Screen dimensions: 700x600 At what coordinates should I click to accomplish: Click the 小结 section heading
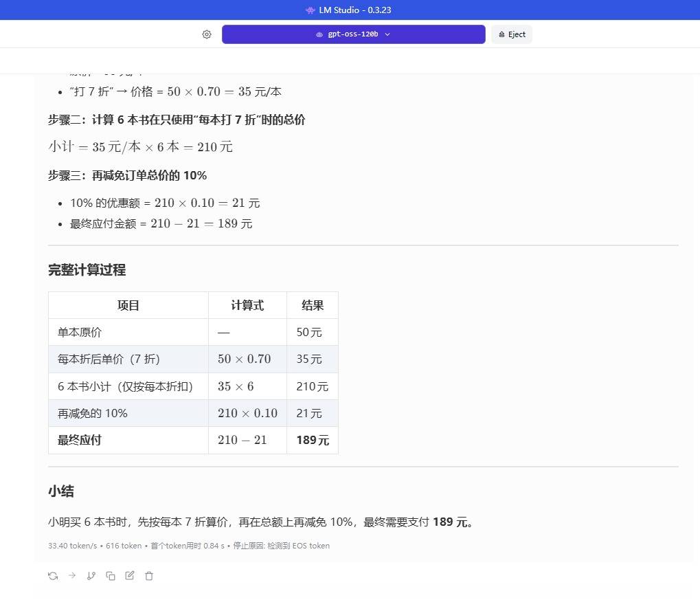[61, 491]
